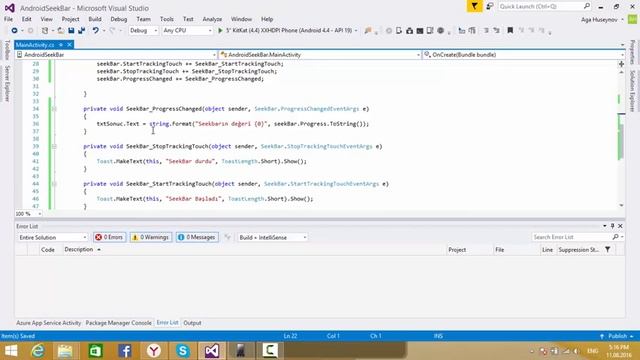640x360 pixels.
Task: Sort by the Code column header
Action: point(48,250)
